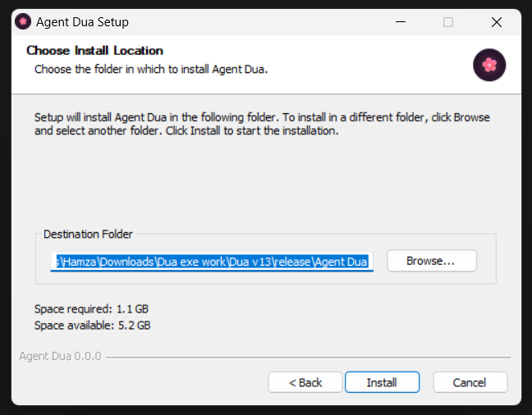Click the 'Space available: 5.2 GB' text

click(x=92, y=325)
